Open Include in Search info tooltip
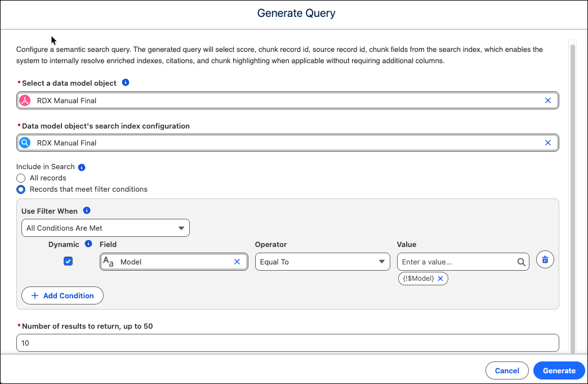 (x=81, y=167)
